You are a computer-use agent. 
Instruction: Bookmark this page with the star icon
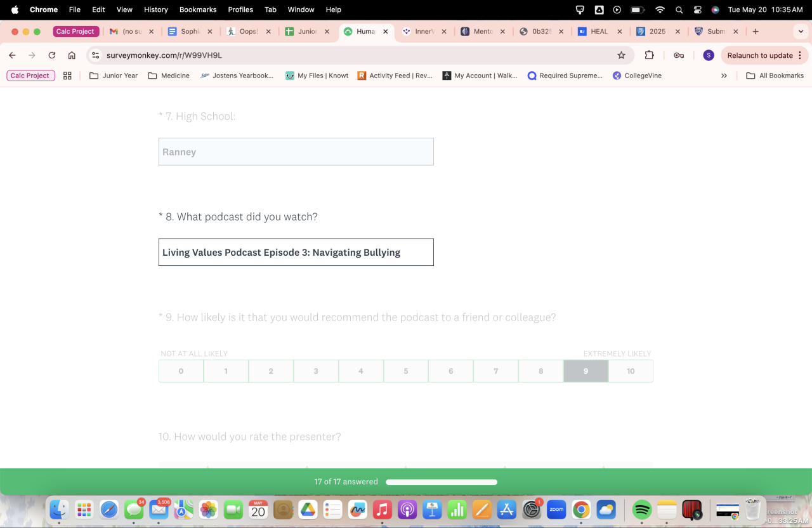pyautogui.click(x=622, y=55)
